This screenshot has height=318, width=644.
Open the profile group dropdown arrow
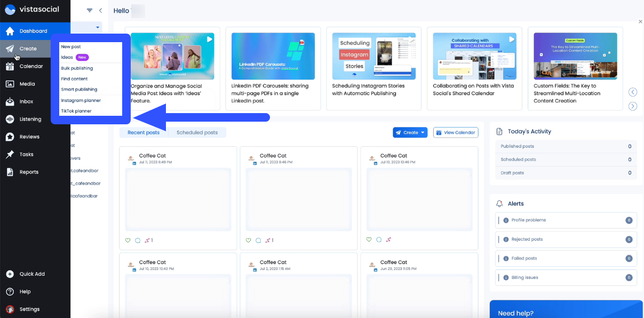(98, 27)
